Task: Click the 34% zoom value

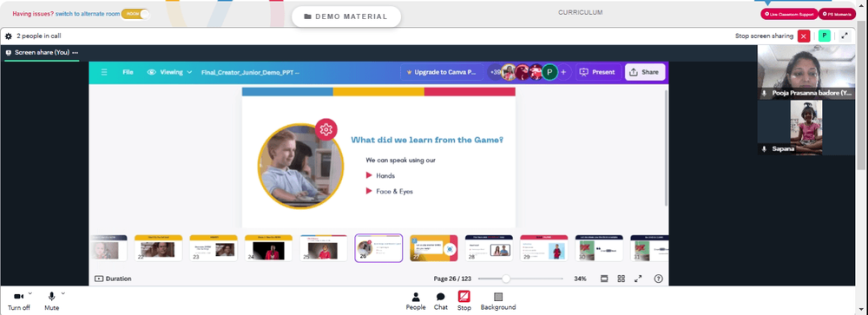Action: (x=580, y=279)
